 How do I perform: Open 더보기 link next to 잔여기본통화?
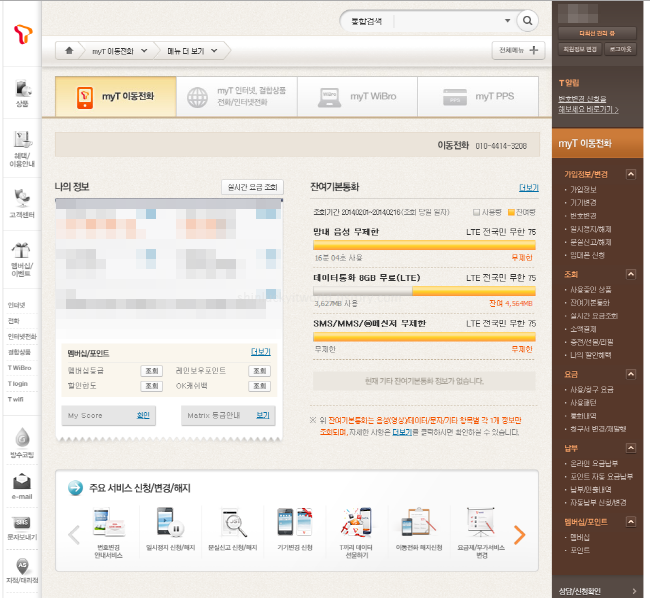(529, 188)
